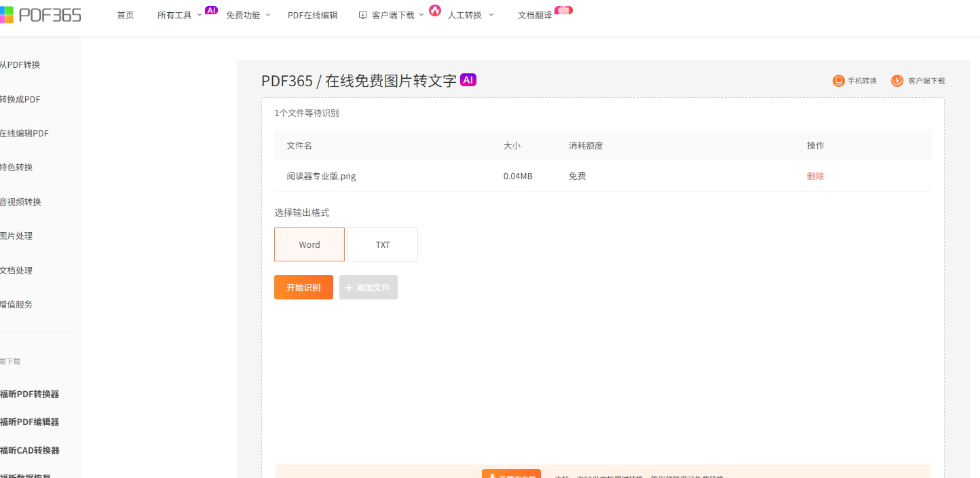Delete the file 阅读器专业版.png via 删除
Image resolution: width=980 pixels, height=478 pixels.
pos(815,176)
